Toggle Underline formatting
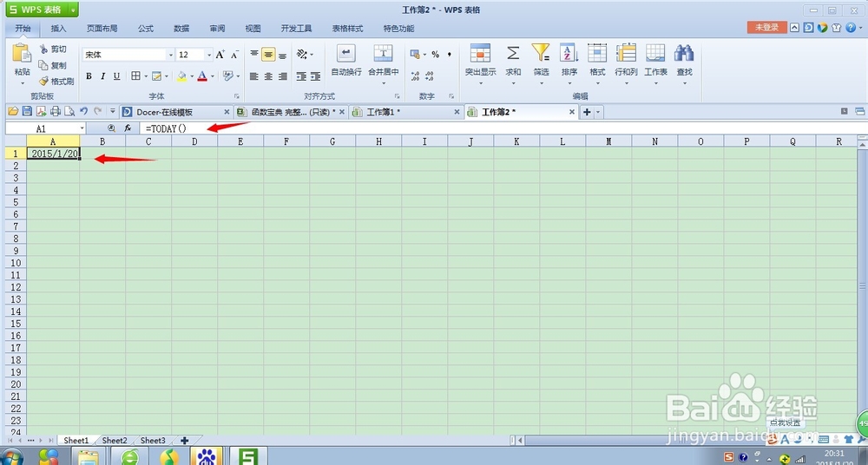 coord(116,76)
